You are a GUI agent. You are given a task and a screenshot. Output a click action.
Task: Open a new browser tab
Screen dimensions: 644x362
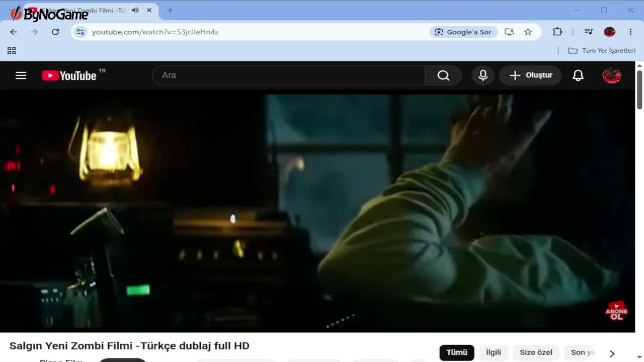pos(170,10)
